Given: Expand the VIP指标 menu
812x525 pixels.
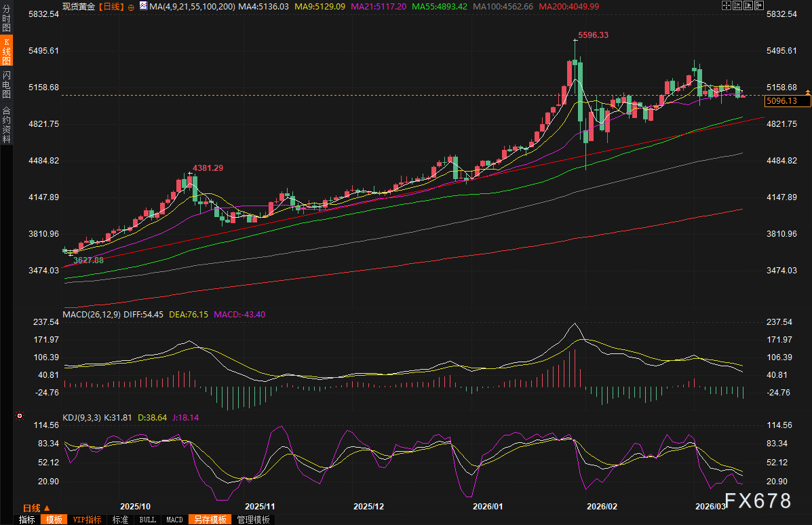Looking at the screenshot, I should click(x=87, y=519).
